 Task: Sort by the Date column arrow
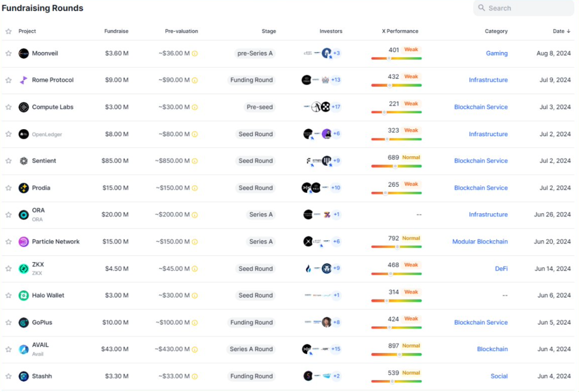click(x=568, y=31)
